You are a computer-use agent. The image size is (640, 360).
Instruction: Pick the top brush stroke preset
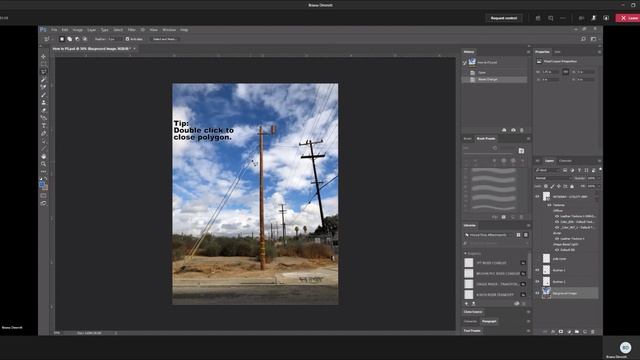pos(494,171)
